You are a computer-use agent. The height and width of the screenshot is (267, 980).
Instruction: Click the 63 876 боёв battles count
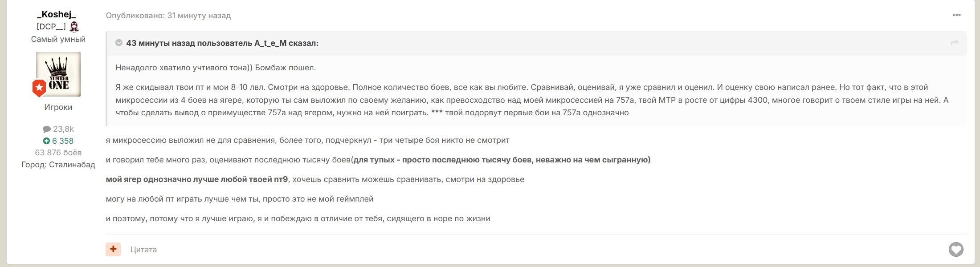(58, 153)
